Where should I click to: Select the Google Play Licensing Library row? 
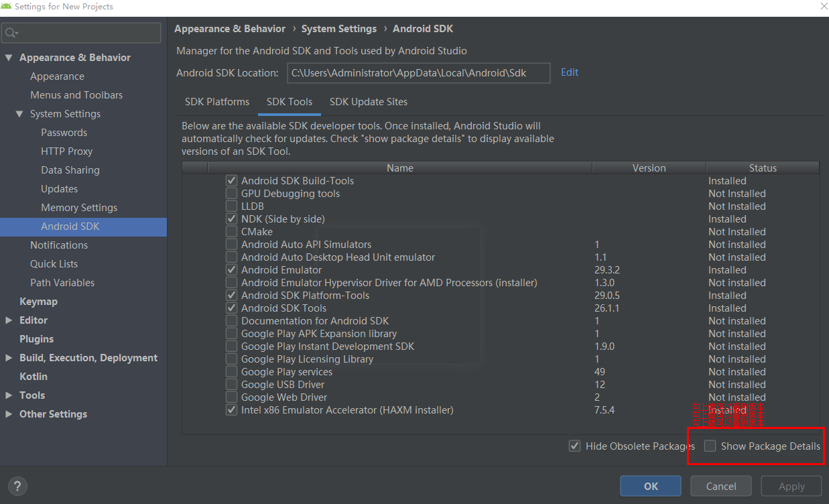coord(500,359)
